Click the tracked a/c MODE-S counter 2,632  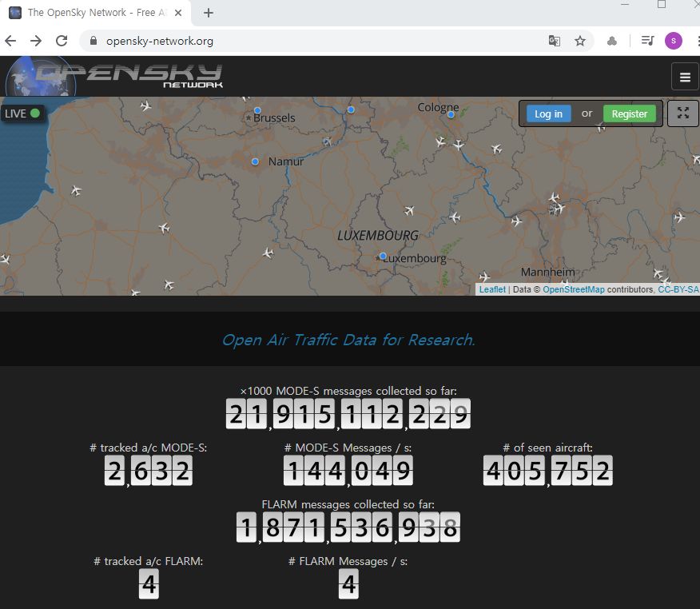pyautogui.click(x=148, y=471)
